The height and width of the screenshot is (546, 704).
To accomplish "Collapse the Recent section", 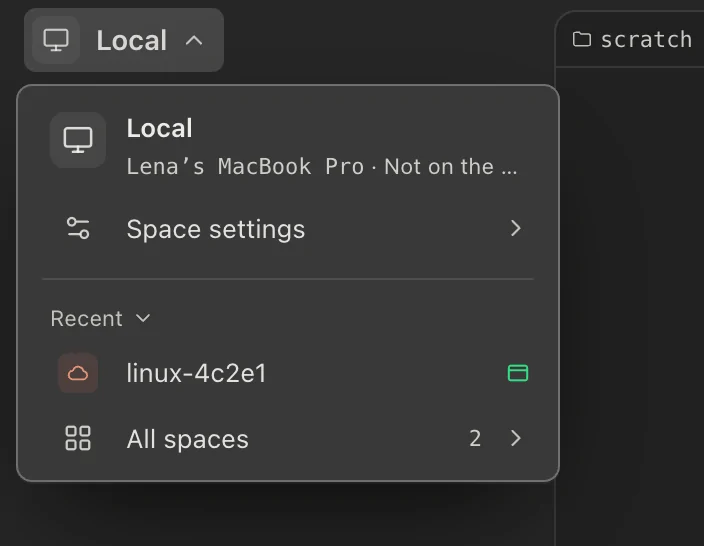I will click(x=101, y=318).
